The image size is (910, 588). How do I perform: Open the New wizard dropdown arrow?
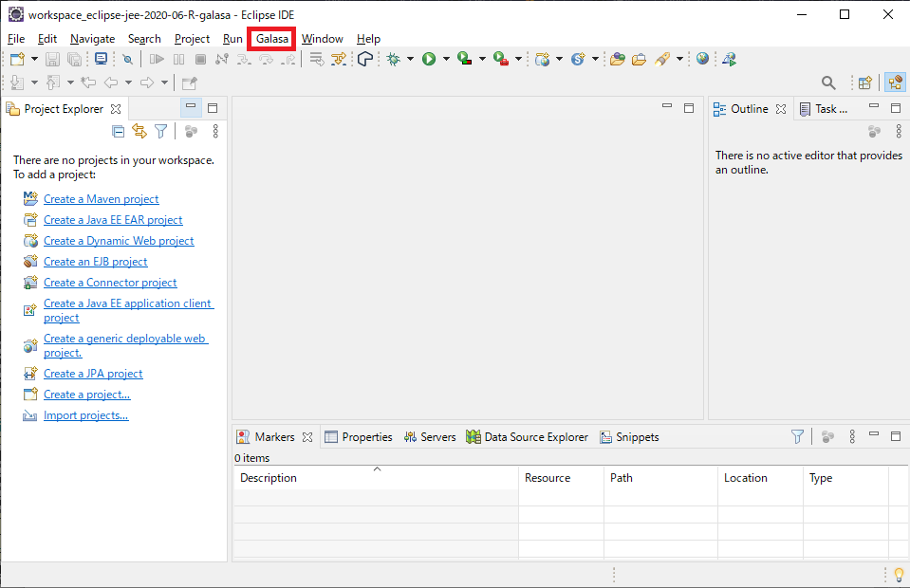34,59
